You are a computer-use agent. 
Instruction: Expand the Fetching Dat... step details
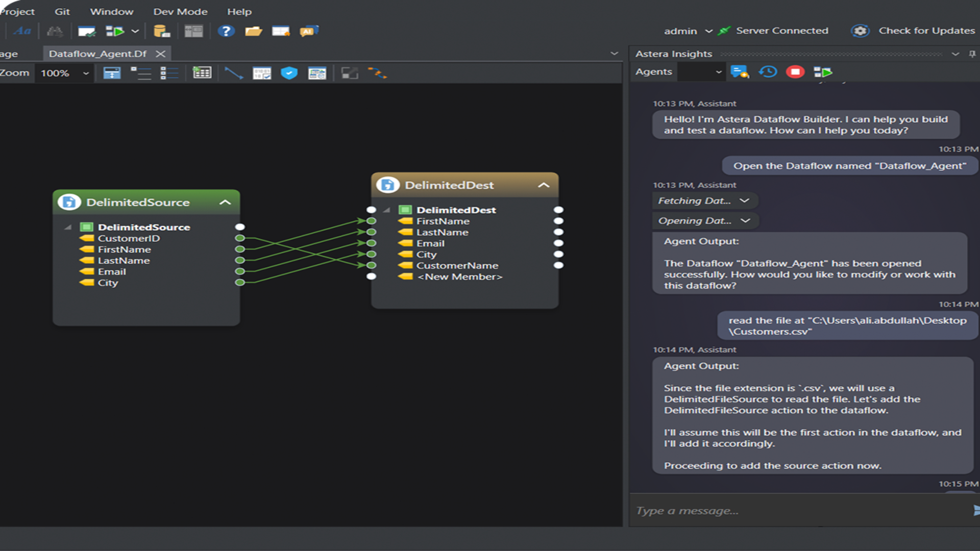[x=745, y=201]
